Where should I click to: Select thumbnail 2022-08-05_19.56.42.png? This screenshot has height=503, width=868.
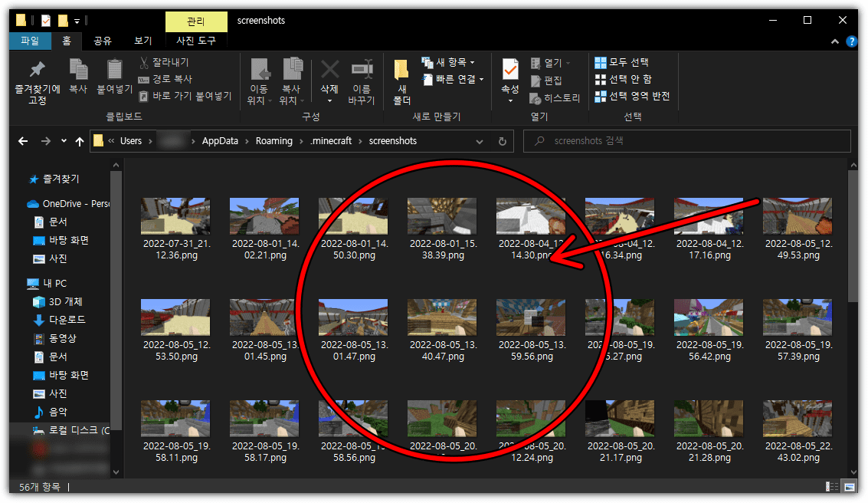(x=709, y=317)
